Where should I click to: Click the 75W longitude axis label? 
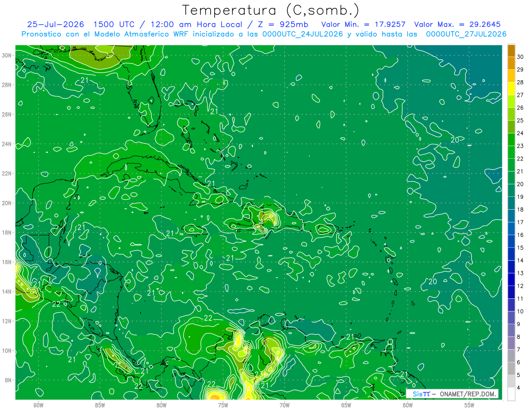(x=223, y=405)
